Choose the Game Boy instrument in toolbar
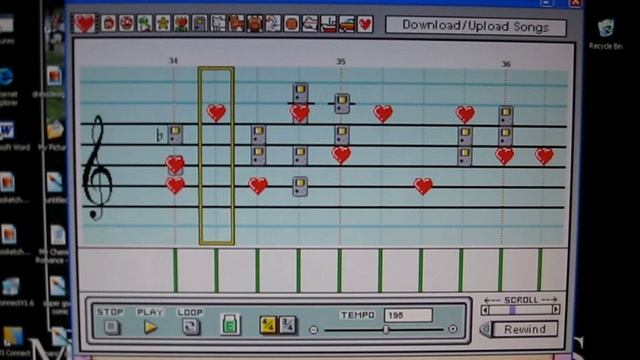The image size is (640, 360). (199, 24)
